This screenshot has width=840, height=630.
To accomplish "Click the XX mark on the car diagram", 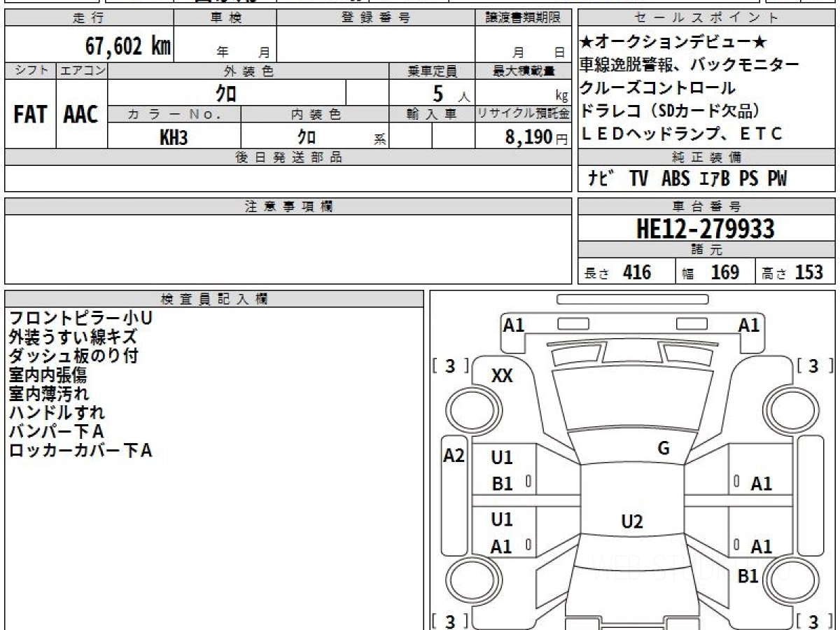I will click(x=502, y=377).
